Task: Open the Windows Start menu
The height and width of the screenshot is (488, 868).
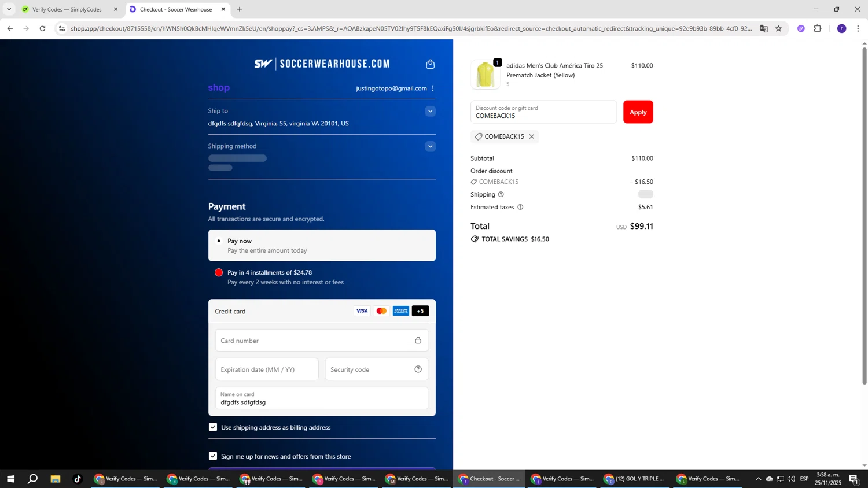Action: 10,479
